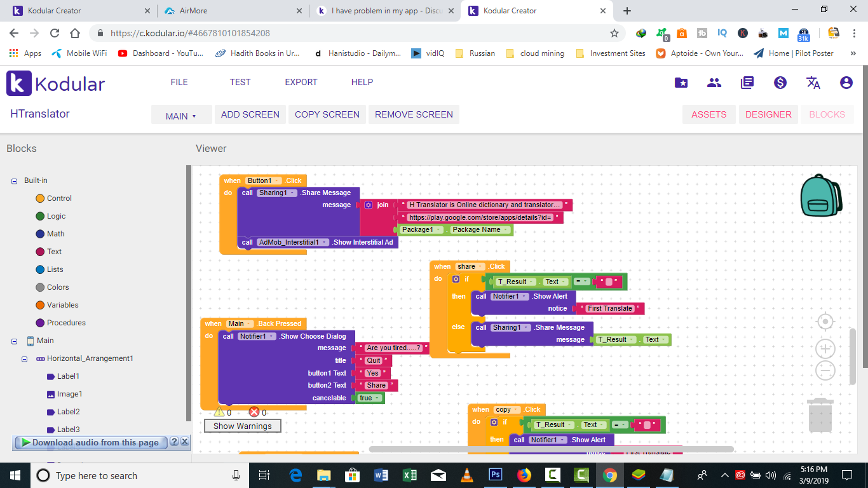Image resolution: width=868 pixels, height=488 pixels.
Task: Open the EXPORT menu
Action: [x=301, y=82]
